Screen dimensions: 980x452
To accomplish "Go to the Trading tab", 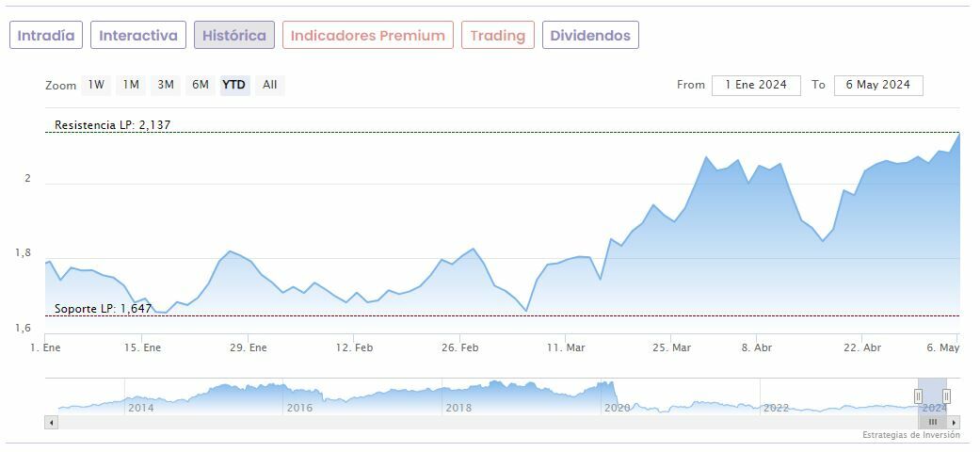I will coord(497,35).
